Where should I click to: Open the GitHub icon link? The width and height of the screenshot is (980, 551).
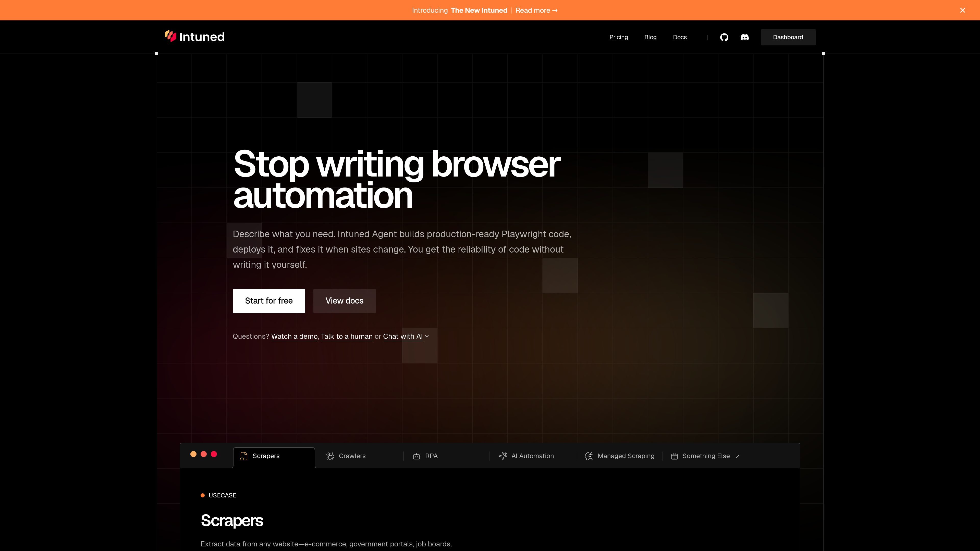pyautogui.click(x=724, y=37)
